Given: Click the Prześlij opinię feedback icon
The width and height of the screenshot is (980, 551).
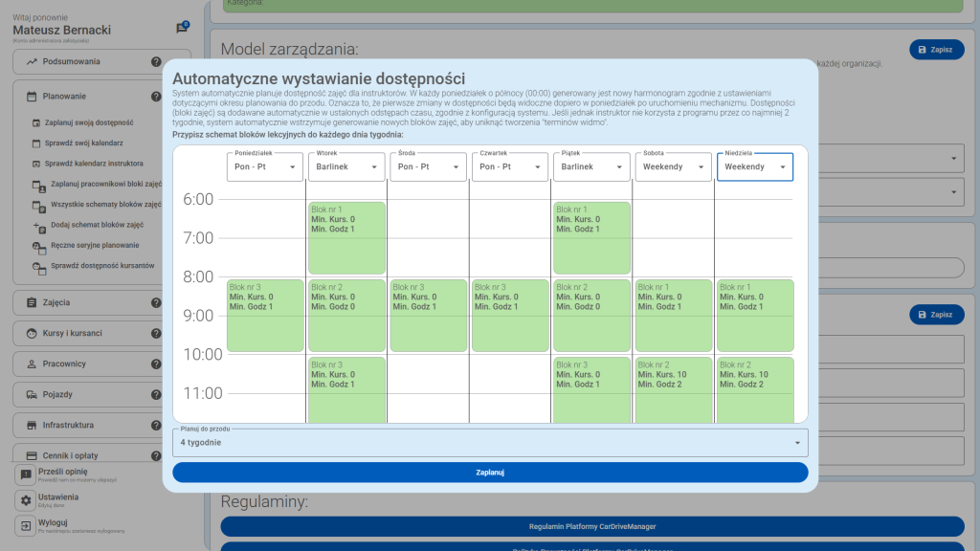Looking at the screenshot, I should (26, 474).
